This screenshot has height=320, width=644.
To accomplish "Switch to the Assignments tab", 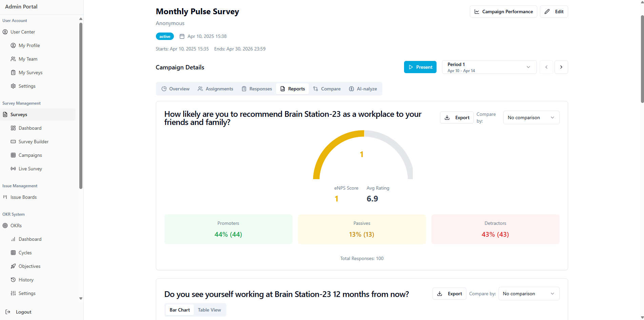I will click(216, 89).
